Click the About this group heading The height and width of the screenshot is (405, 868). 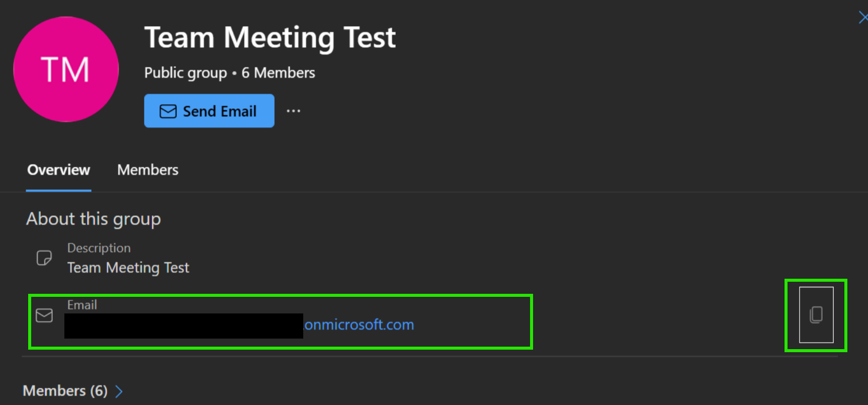tap(94, 219)
